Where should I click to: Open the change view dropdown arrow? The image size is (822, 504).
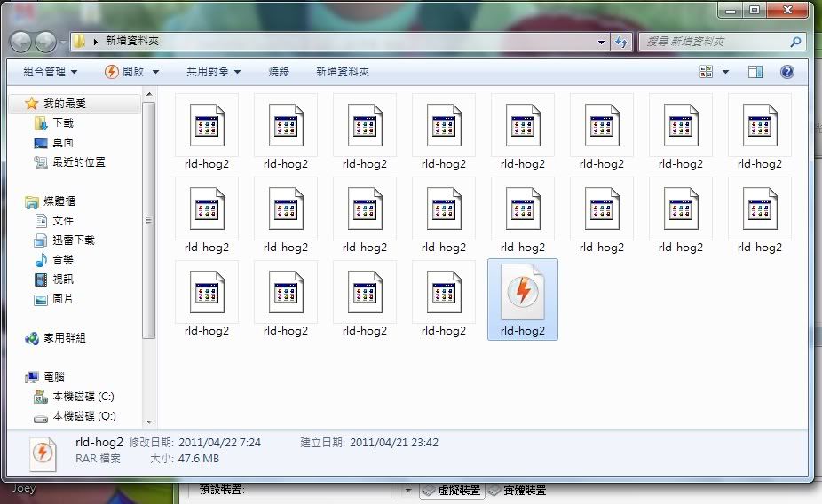[x=725, y=72]
